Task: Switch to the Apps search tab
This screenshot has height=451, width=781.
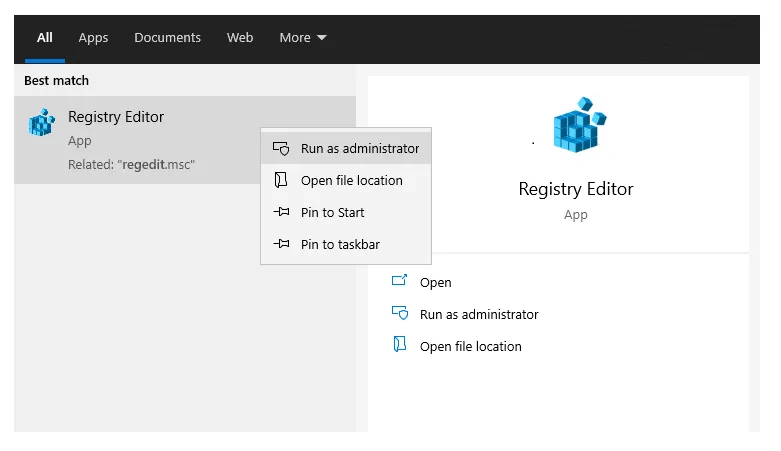Action: [93, 38]
